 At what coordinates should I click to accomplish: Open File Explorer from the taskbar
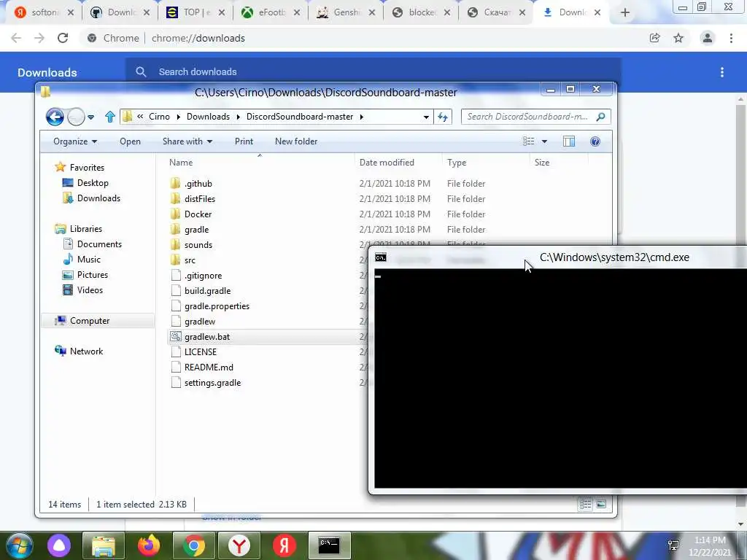[x=104, y=545]
